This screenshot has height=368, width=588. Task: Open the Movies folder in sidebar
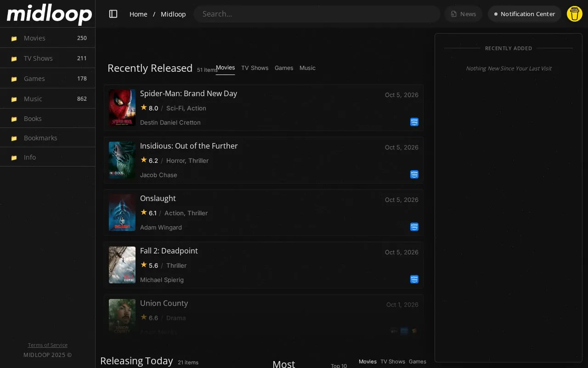48,38
